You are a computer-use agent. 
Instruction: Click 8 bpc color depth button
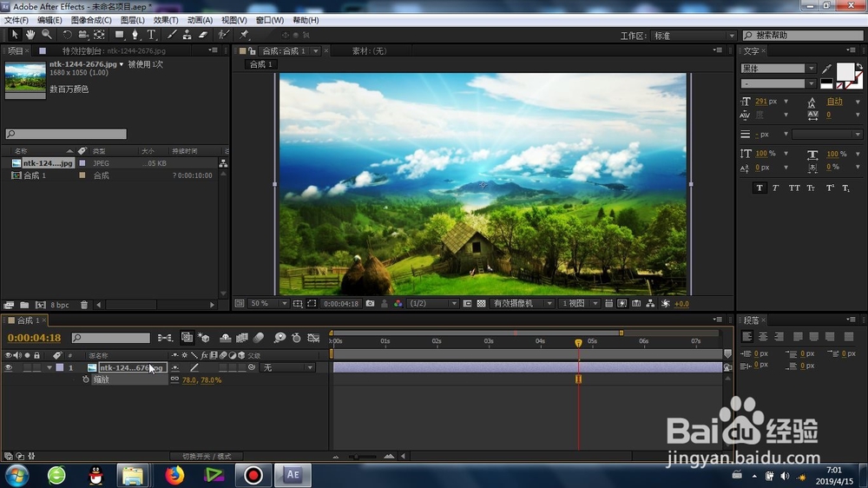[x=60, y=305]
